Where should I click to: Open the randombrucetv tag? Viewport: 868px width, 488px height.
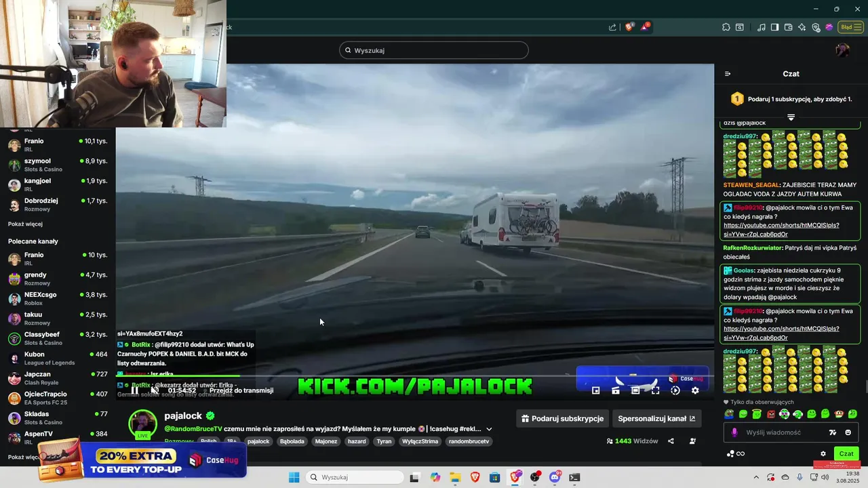pos(468,441)
